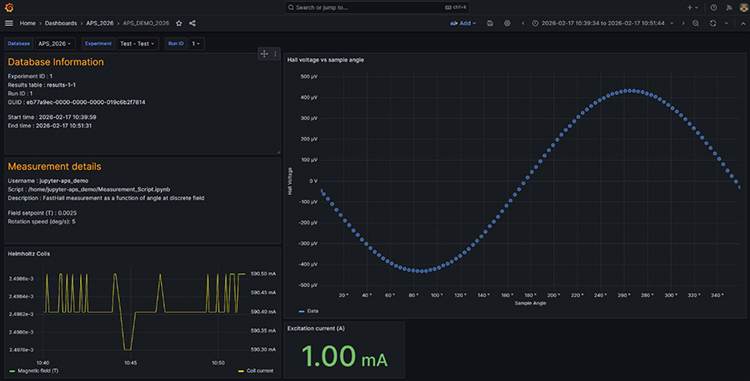The height and width of the screenshot is (381, 750).
Task: Click the Helmholtz Coils panel title
Action: [29, 253]
